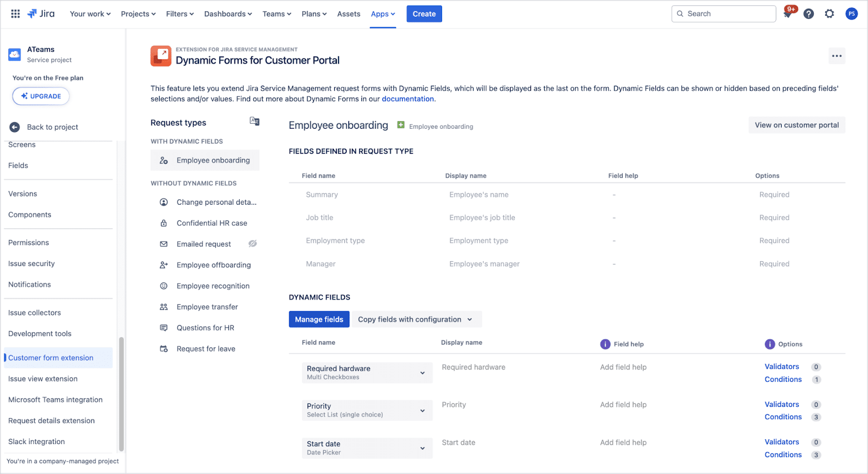Open Validators for Required hardware

782,366
